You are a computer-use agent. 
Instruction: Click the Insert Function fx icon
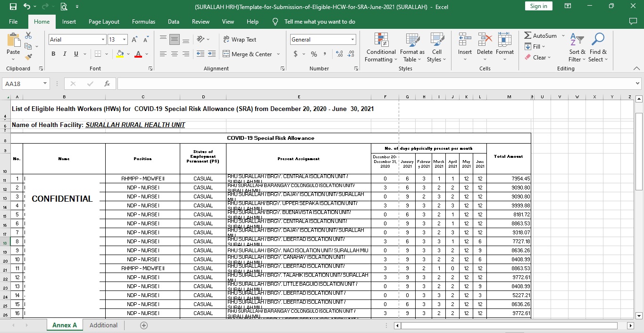click(x=107, y=84)
